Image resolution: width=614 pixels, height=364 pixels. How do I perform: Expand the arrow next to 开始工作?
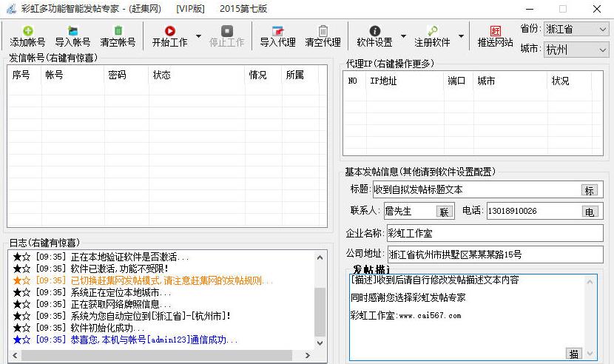tap(198, 36)
